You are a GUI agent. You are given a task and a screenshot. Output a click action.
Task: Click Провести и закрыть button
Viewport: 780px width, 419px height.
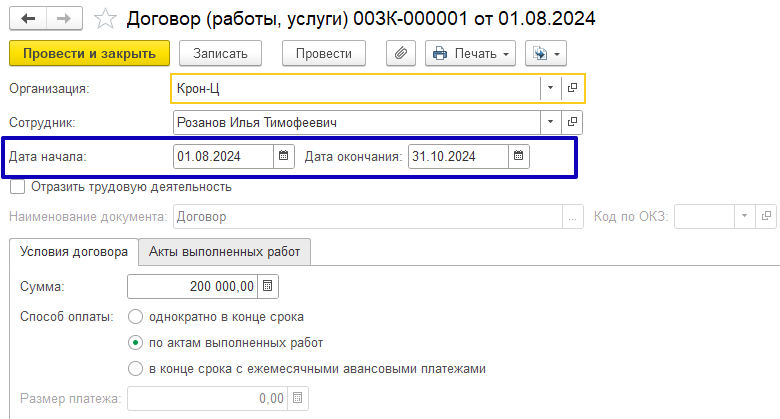click(x=89, y=52)
